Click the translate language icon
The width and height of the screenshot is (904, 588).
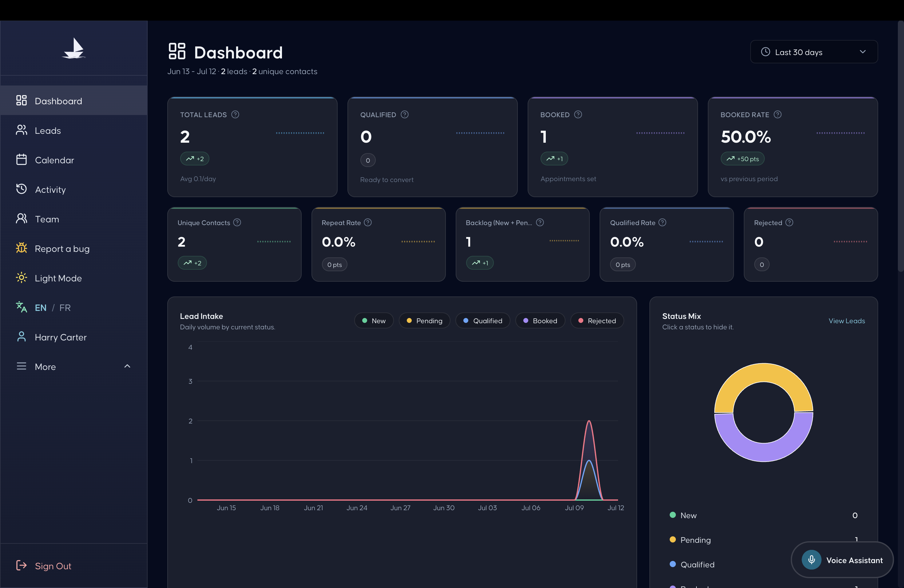click(x=22, y=307)
